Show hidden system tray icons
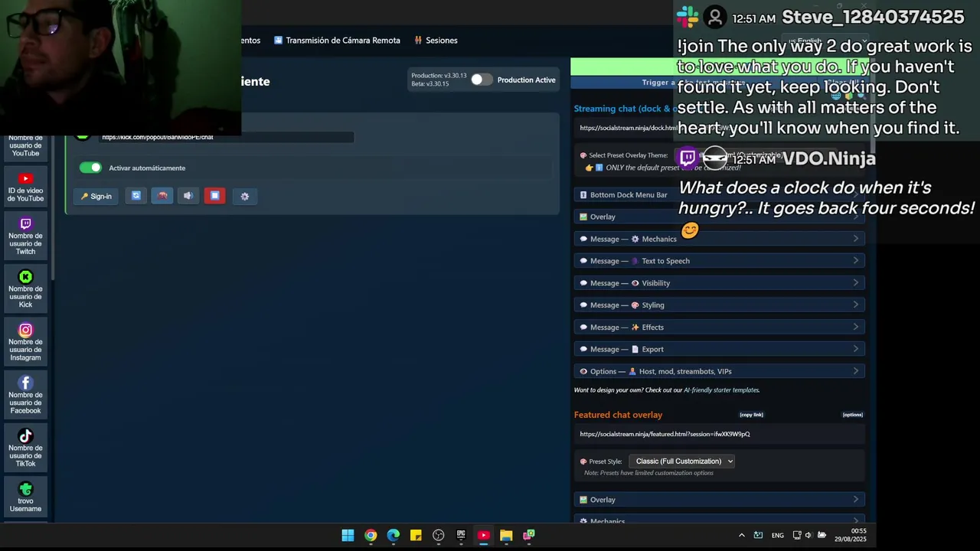The height and width of the screenshot is (551, 980). (741, 535)
